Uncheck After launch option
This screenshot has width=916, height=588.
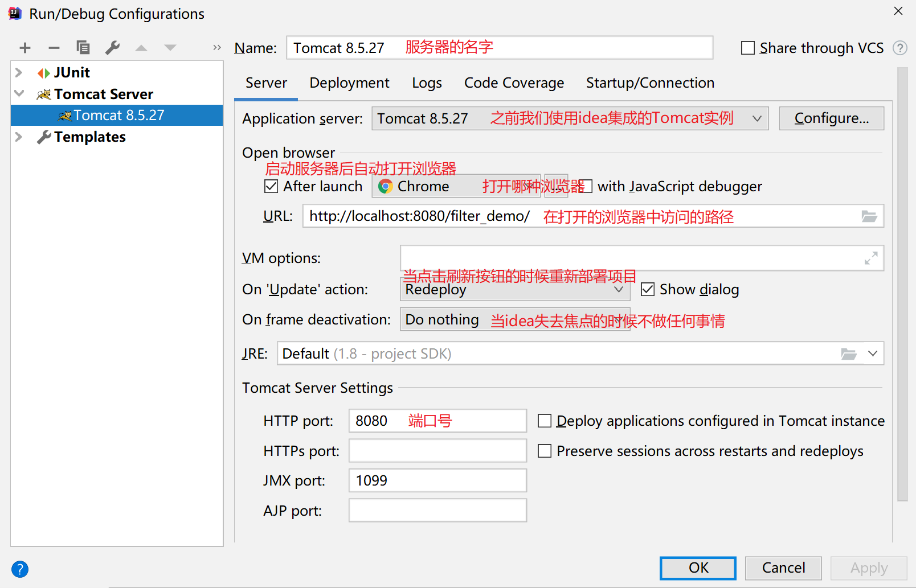pyautogui.click(x=271, y=186)
